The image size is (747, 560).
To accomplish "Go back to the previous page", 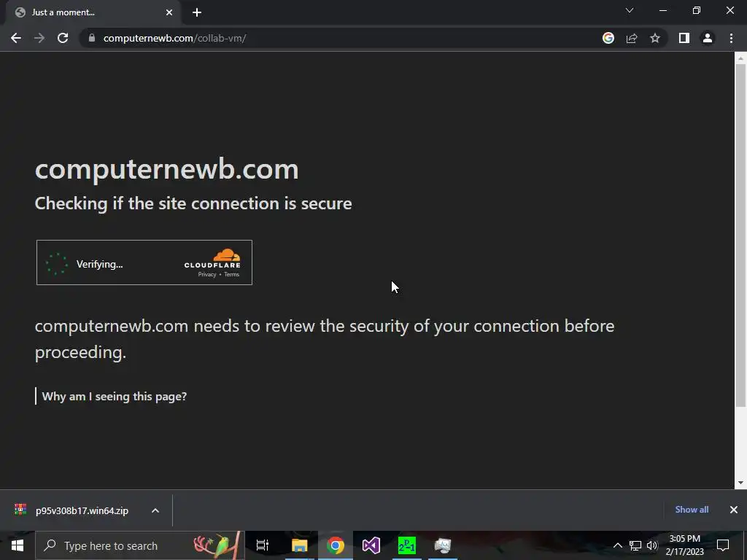I will pyautogui.click(x=16, y=38).
